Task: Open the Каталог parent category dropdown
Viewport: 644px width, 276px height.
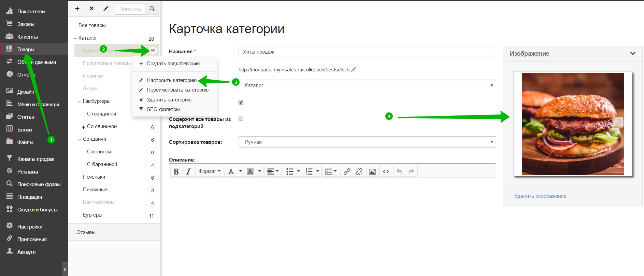Action: click(367, 85)
